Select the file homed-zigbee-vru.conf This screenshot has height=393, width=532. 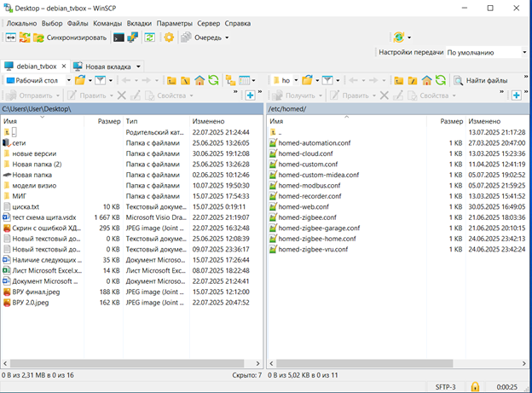313,250
